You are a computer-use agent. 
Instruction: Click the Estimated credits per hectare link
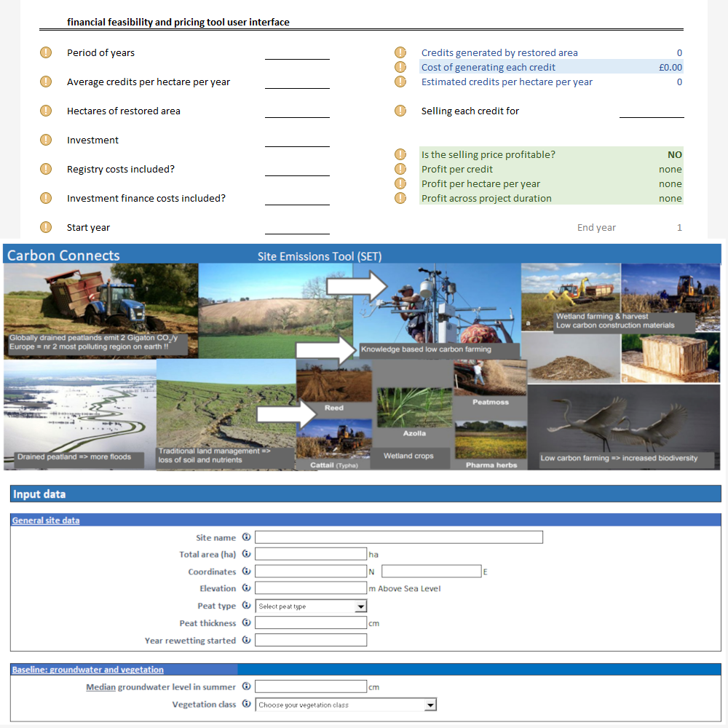(x=507, y=82)
